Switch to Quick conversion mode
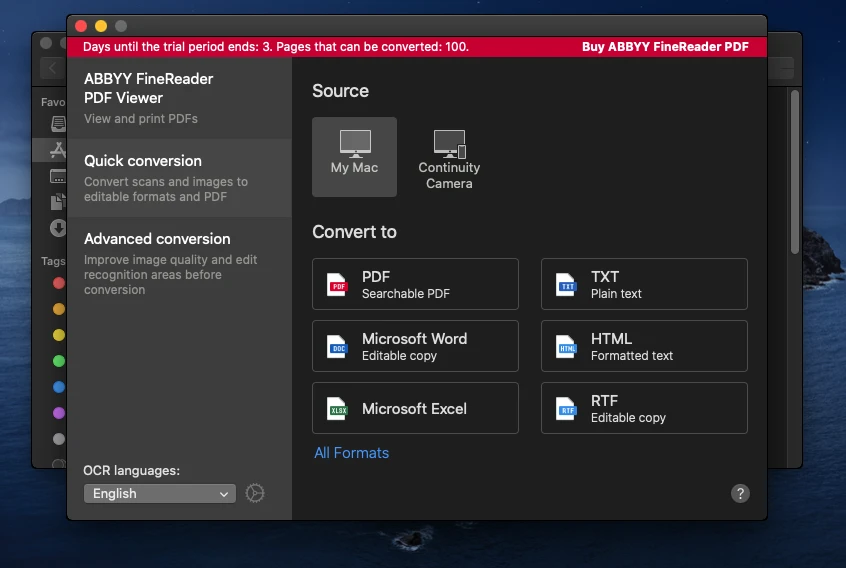Screen dimensions: 846x568 (x=180, y=177)
